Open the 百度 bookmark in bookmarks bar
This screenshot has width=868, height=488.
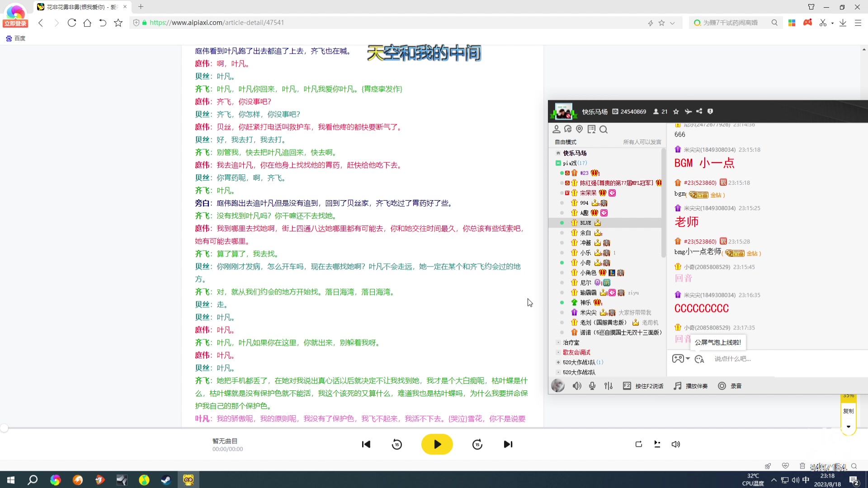click(x=16, y=38)
